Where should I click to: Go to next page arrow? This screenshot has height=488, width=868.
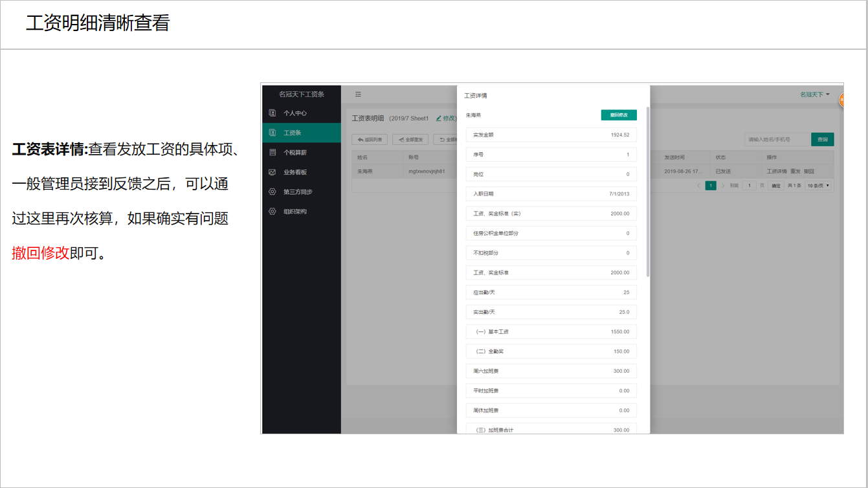(723, 186)
